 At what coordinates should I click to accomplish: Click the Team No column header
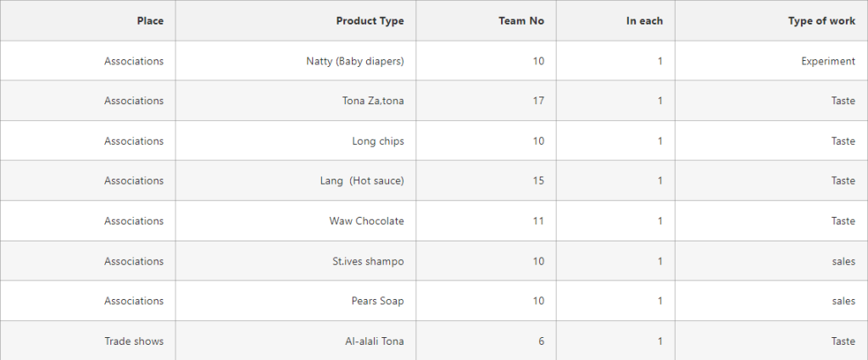(x=486, y=20)
